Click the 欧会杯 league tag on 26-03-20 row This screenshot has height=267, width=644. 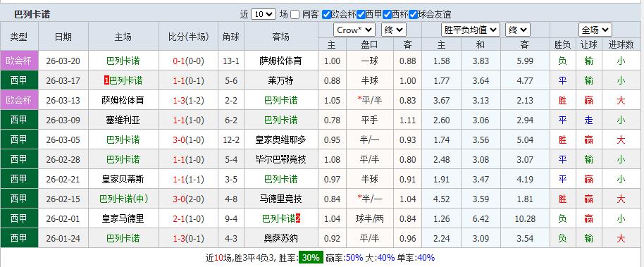[x=19, y=61]
